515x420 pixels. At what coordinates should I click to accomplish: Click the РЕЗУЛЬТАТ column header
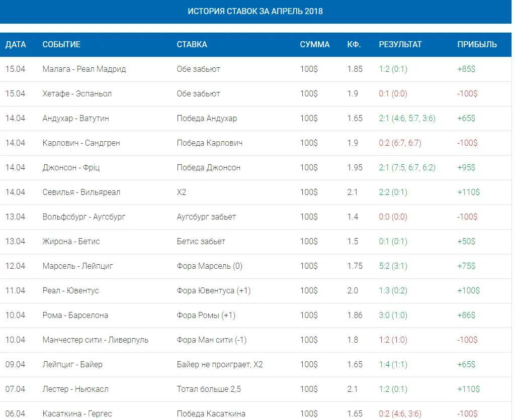400,44
